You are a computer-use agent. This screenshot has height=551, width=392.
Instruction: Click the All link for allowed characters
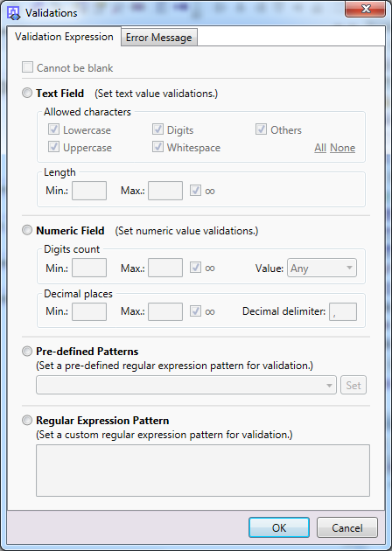320,148
